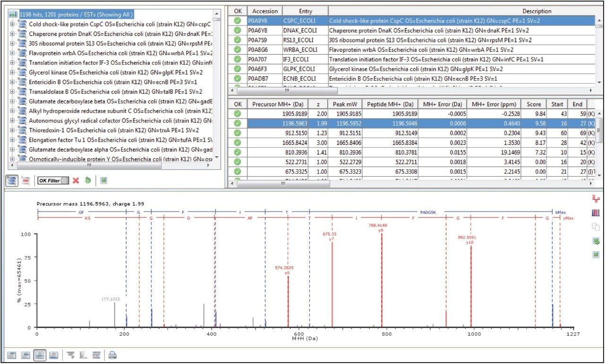Viewport: 605px width, 364px height.
Task: Sort by the Entry column header
Action: pos(305,11)
